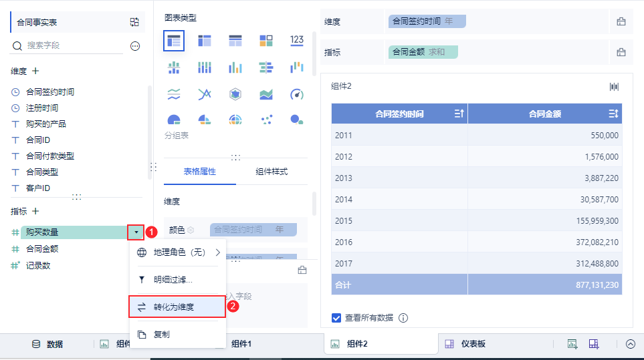Click the 合同签约时间 年 dimension pill

pos(427,21)
